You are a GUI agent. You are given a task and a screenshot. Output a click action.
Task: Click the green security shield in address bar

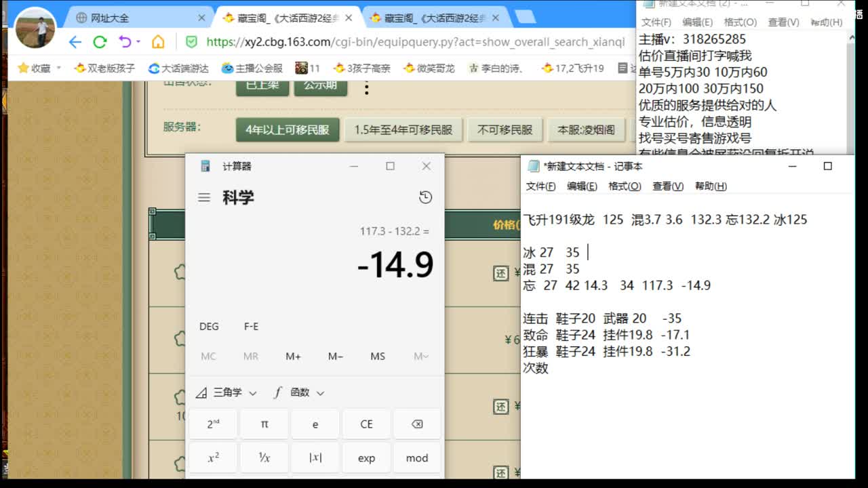click(191, 42)
